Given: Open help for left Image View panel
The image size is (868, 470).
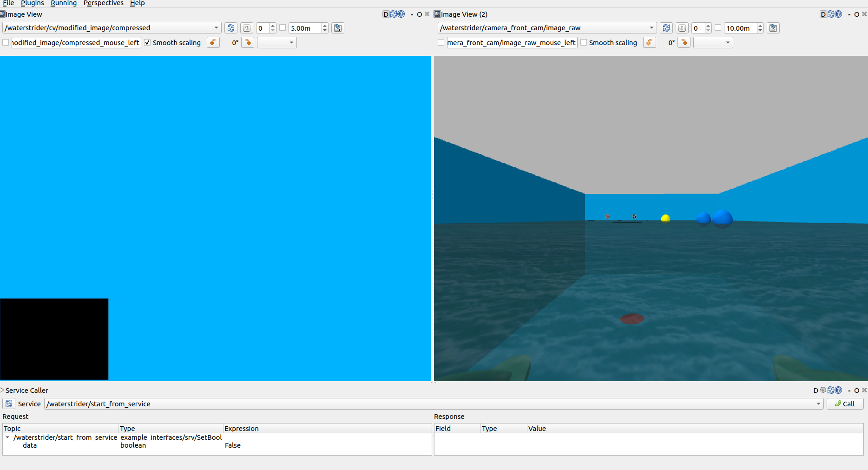Looking at the screenshot, I should click(x=401, y=14).
